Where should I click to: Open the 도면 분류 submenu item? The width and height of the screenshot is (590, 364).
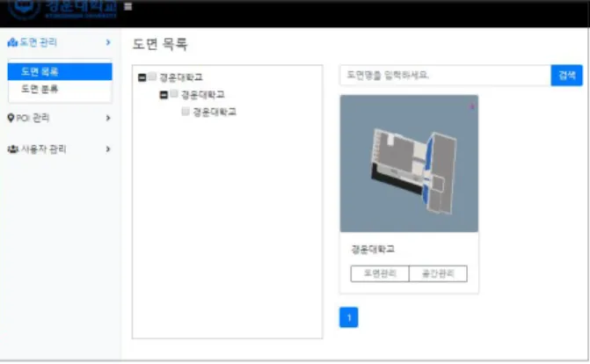click(x=60, y=89)
